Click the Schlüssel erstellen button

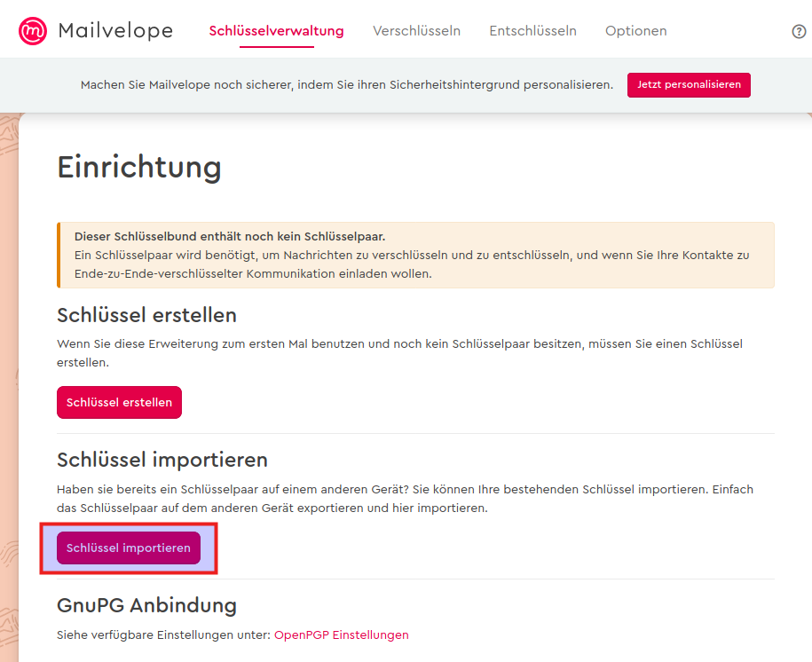(119, 403)
